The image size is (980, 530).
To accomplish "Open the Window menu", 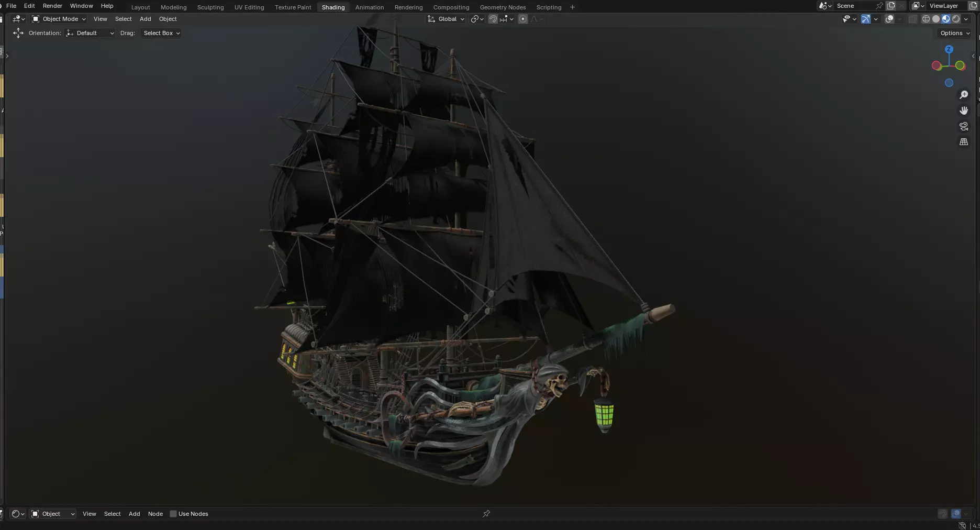I will coord(81,6).
